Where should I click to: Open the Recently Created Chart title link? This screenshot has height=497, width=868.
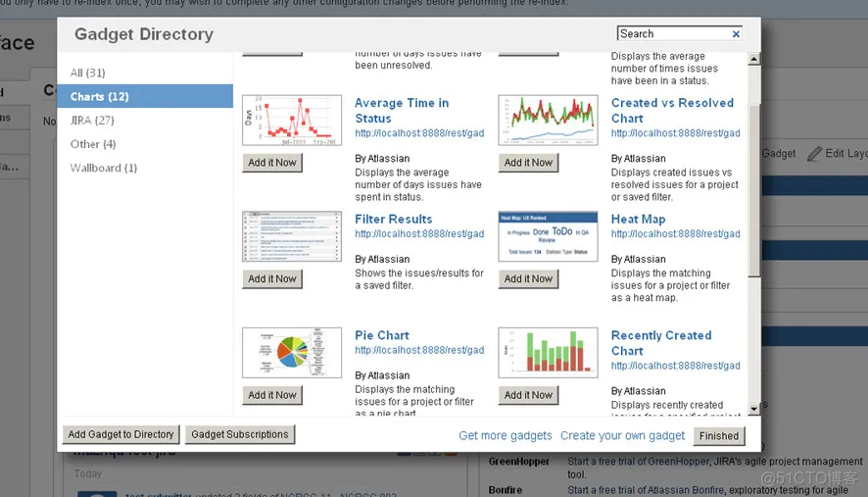pos(661,343)
